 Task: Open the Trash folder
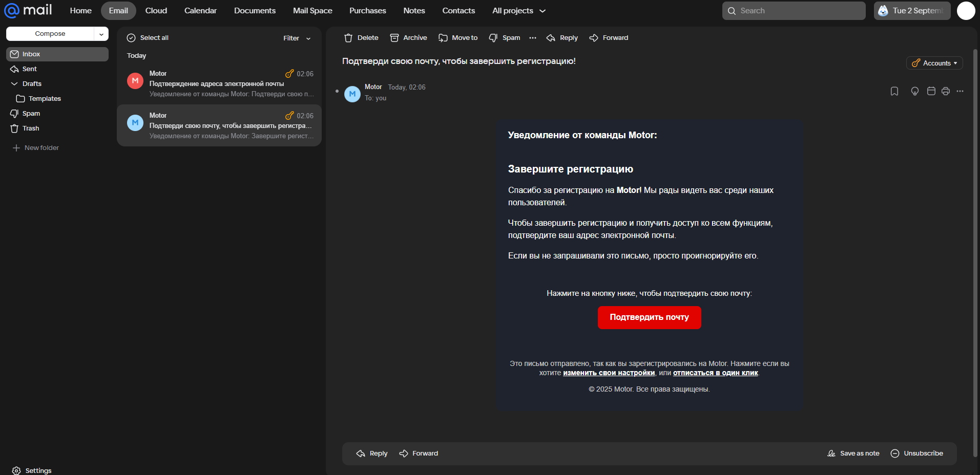click(x=31, y=128)
